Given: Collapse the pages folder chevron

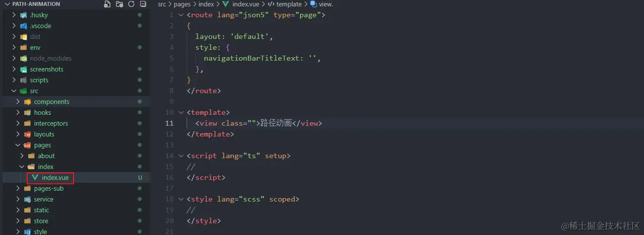Looking at the screenshot, I should pos(18,145).
